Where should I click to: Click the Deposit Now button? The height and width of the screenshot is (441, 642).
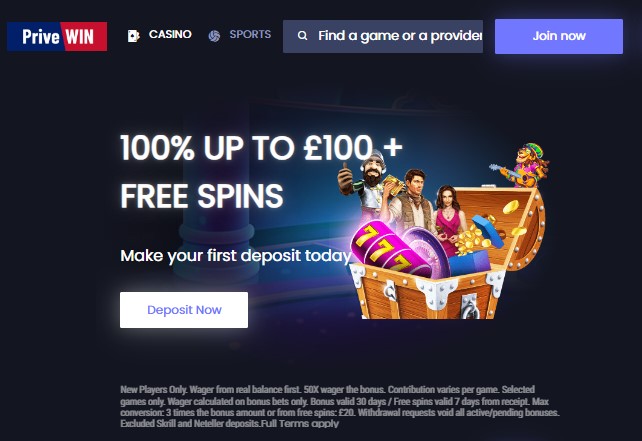pyautogui.click(x=184, y=310)
